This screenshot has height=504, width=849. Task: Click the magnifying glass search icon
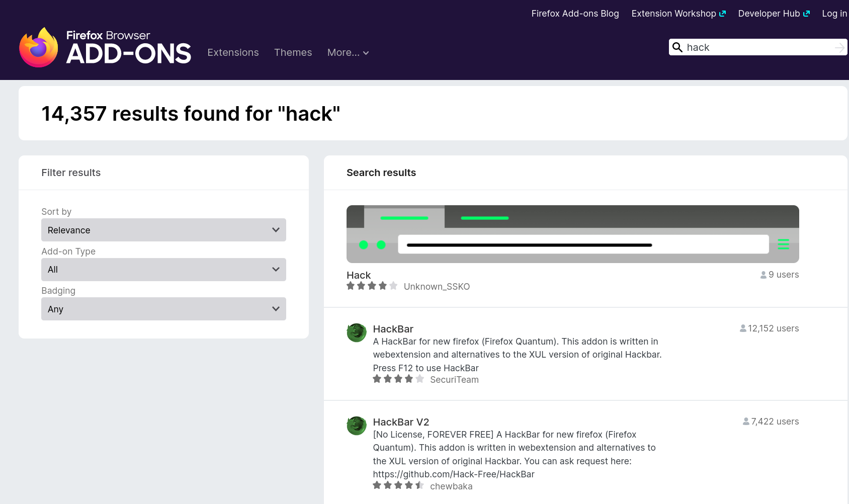pyautogui.click(x=677, y=47)
